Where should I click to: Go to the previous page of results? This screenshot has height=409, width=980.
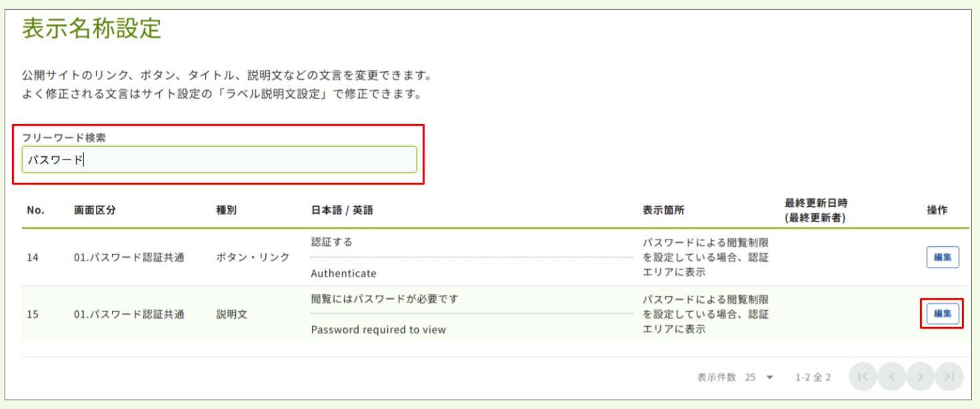tap(891, 376)
